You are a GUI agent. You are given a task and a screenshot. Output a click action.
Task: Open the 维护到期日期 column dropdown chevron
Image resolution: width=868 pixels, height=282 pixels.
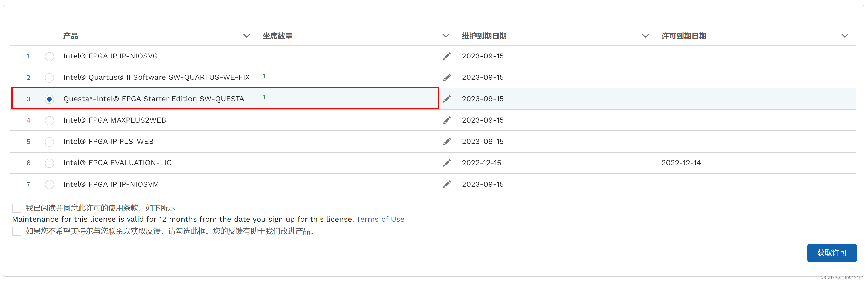pyautogui.click(x=645, y=36)
